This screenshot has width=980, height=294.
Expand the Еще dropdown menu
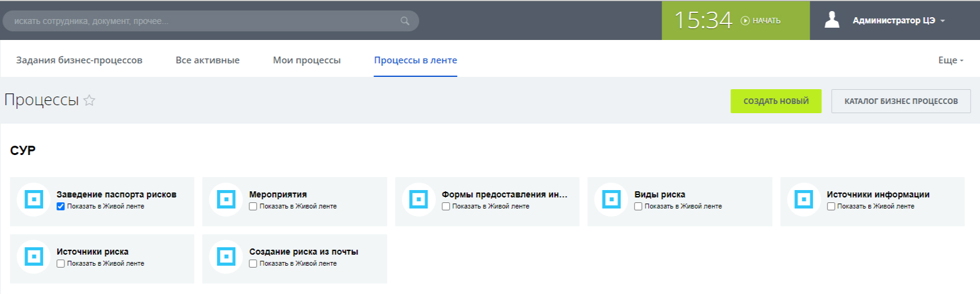pos(950,60)
